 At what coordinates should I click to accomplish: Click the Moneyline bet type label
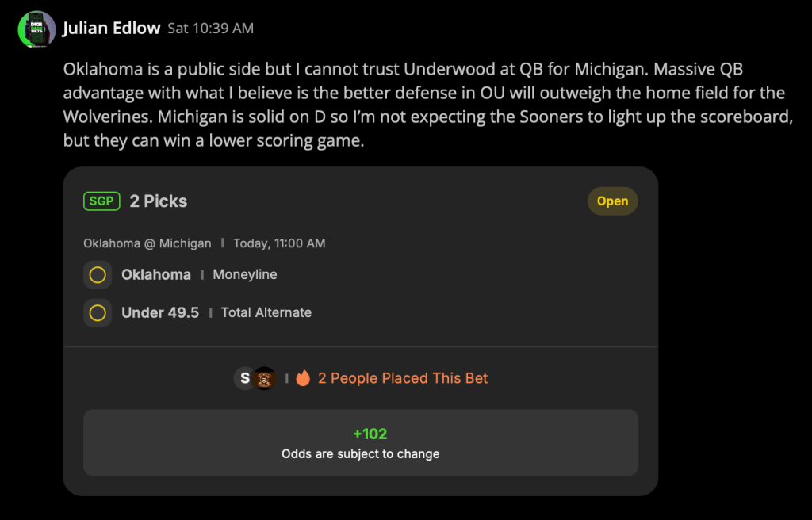tap(245, 274)
